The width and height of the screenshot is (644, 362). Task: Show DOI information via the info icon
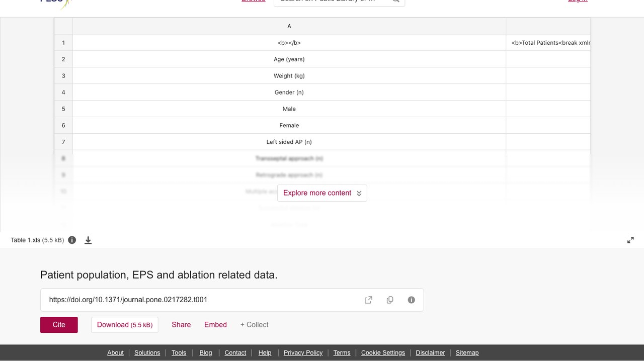click(x=412, y=300)
